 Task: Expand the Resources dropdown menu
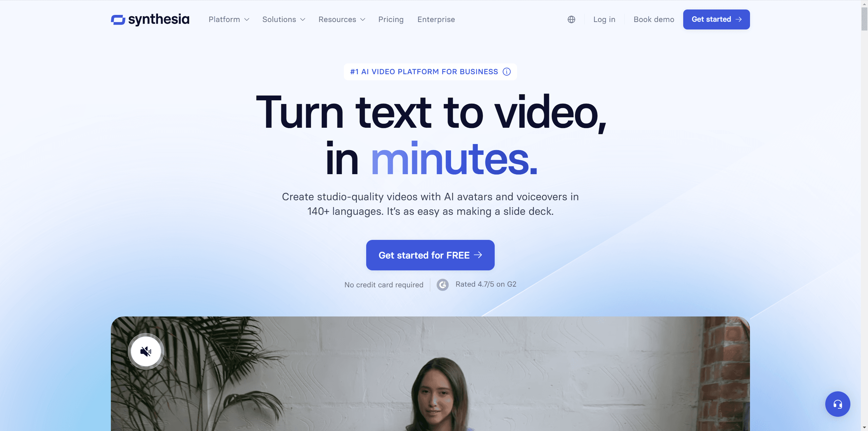click(342, 19)
